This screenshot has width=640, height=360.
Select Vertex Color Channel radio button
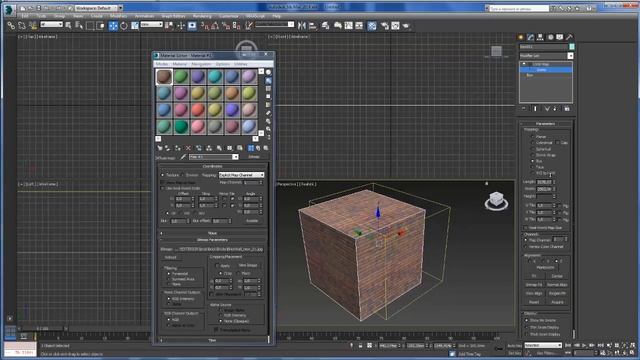click(526, 247)
